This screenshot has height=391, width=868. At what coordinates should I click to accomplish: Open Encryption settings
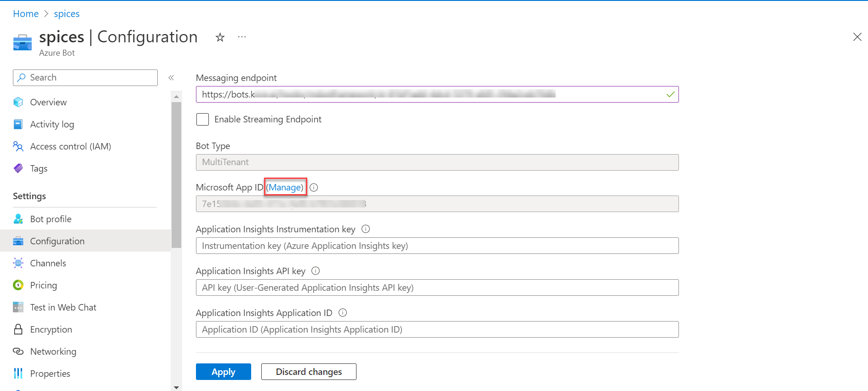(x=85, y=329)
